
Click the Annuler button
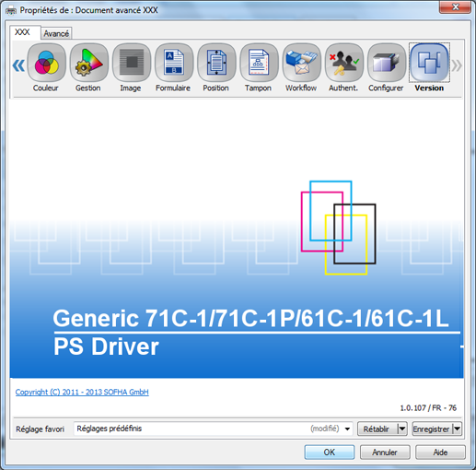coord(385,452)
